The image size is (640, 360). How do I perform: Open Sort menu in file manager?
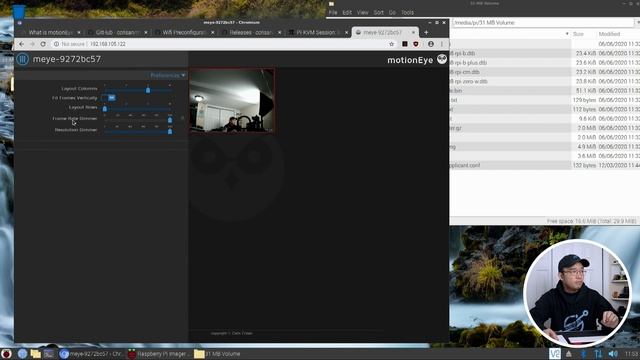coord(378,13)
